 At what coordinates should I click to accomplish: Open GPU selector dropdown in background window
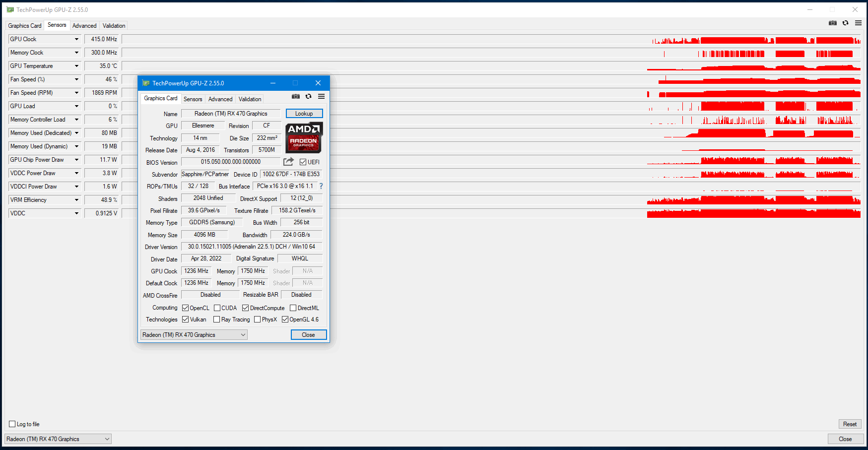coord(58,439)
